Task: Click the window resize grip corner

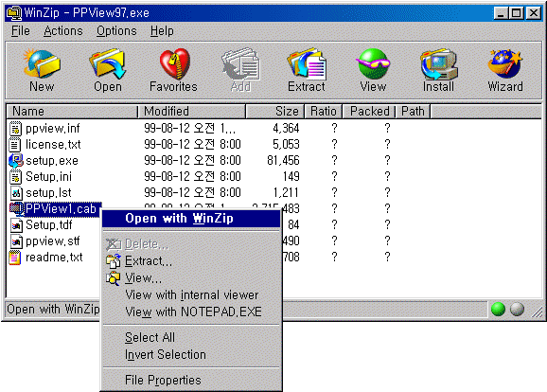Action: [x=538, y=312]
